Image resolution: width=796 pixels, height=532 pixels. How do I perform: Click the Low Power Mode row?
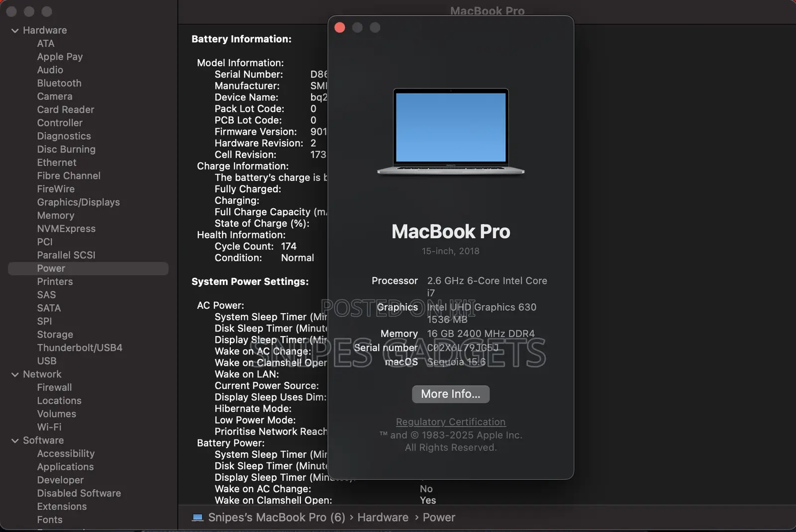click(255, 420)
